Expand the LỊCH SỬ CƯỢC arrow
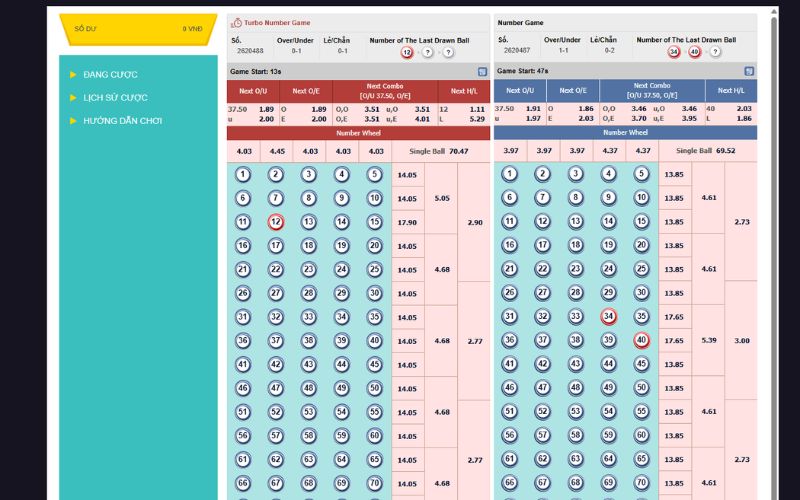The height and width of the screenshot is (500, 800). click(73, 98)
